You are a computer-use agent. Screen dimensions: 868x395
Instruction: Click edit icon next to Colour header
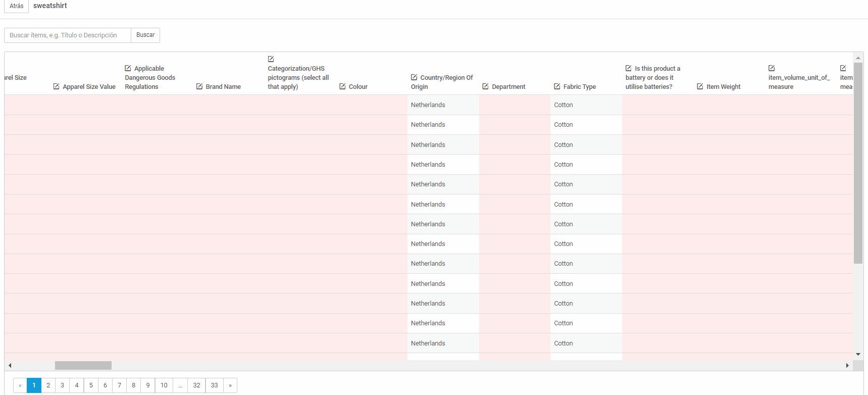point(342,86)
